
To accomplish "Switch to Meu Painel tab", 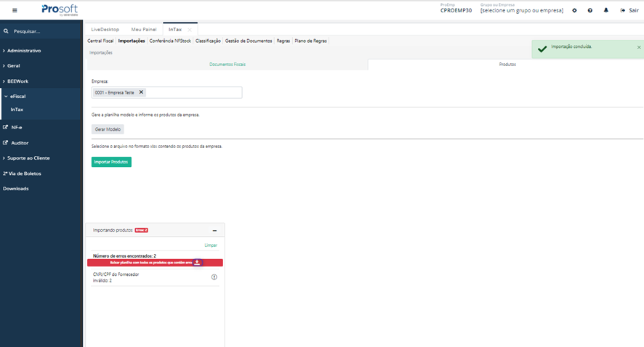I will (144, 30).
